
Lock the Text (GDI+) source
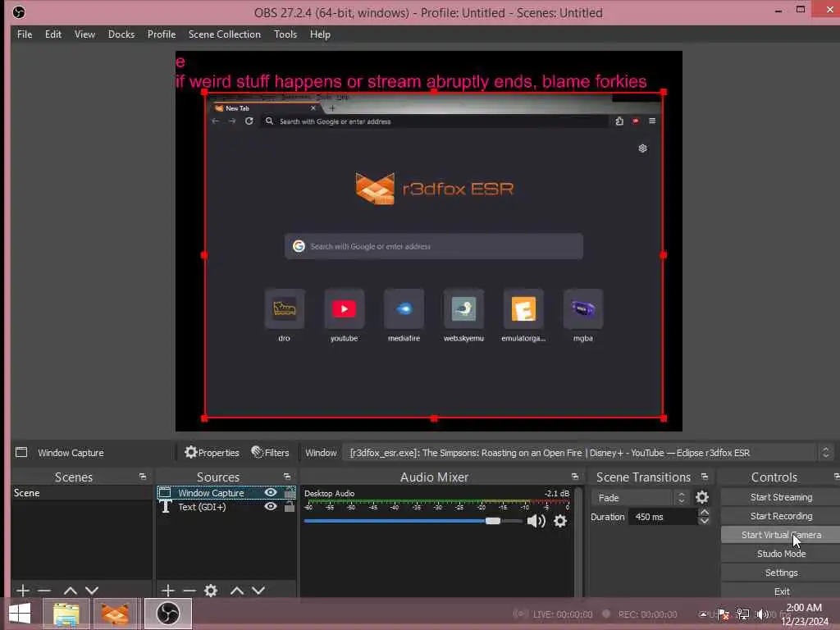click(x=290, y=506)
